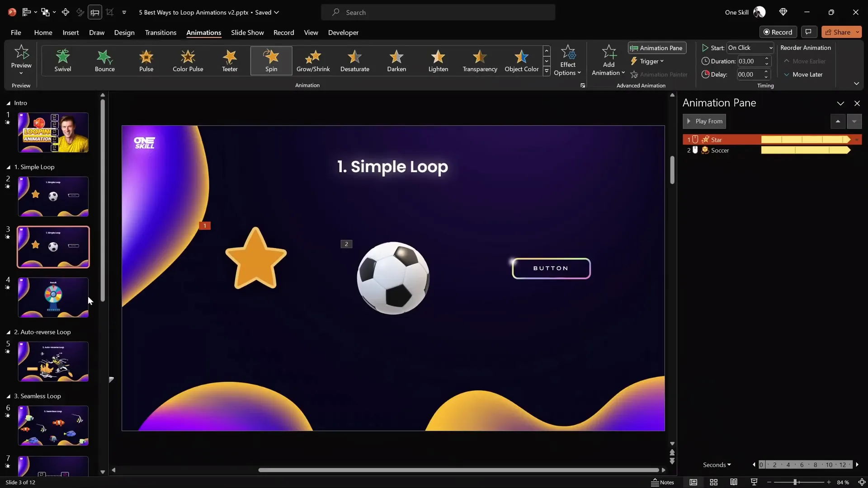This screenshot has height=488, width=868.
Task: Close the Animation Pane
Action: click(857, 103)
